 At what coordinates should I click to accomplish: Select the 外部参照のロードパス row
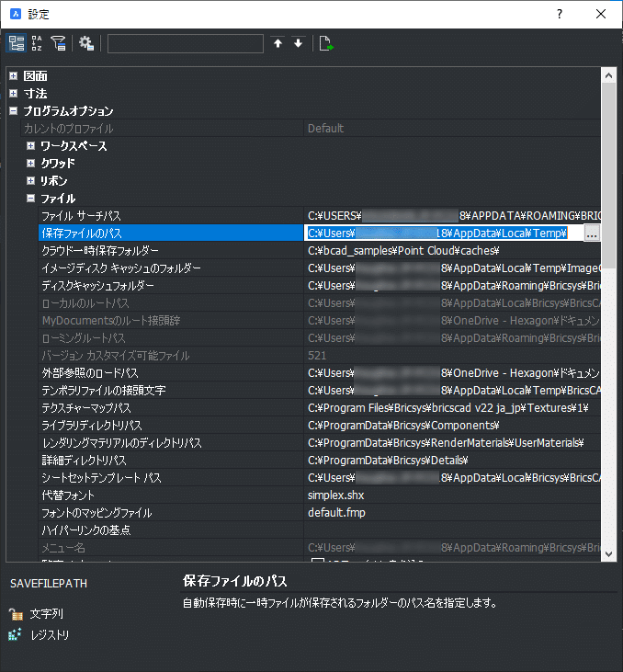tap(319, 373)
